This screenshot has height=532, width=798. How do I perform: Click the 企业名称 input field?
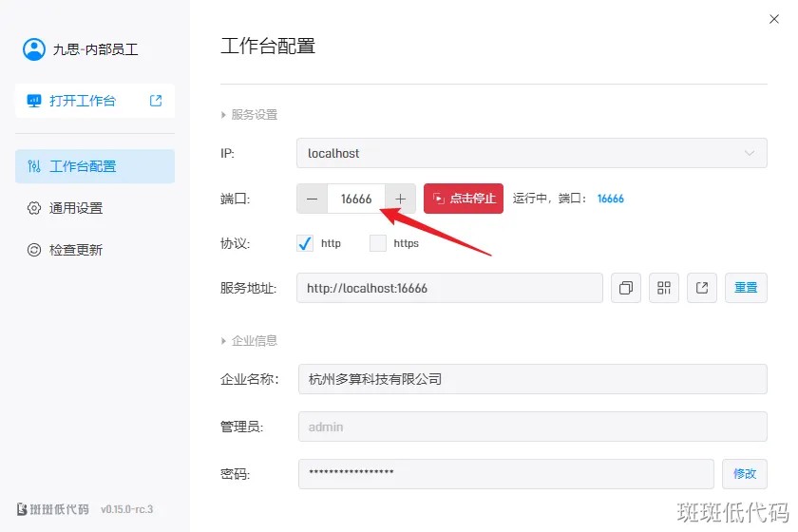point(531,379)
